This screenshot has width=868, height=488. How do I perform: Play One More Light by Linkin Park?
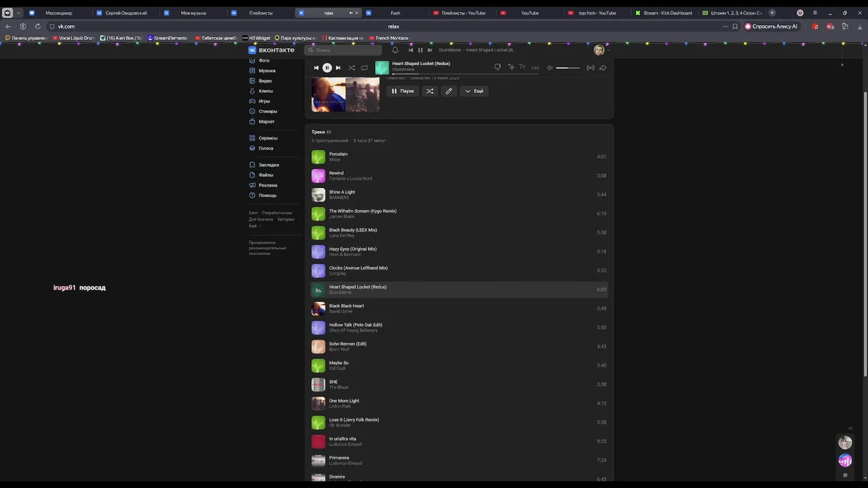459,403
